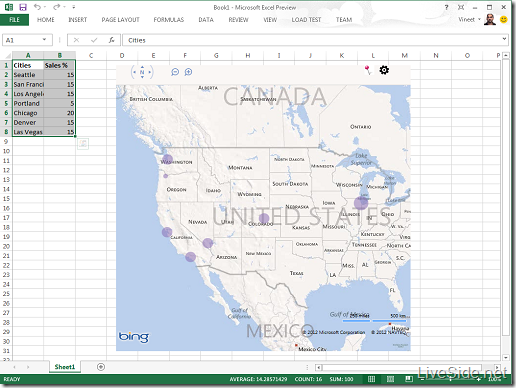Click the north compass navigation control

coord(142,72)
